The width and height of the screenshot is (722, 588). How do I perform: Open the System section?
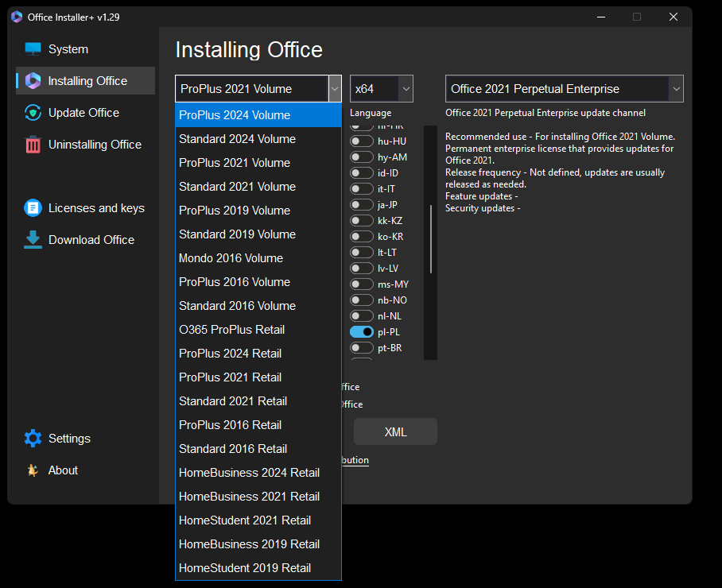coord(86,48)
